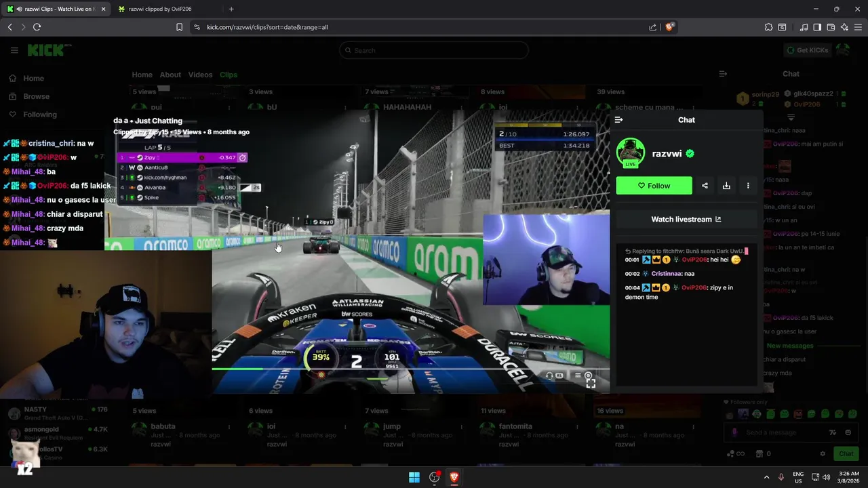Open options for the 16-views na clip

694,427
